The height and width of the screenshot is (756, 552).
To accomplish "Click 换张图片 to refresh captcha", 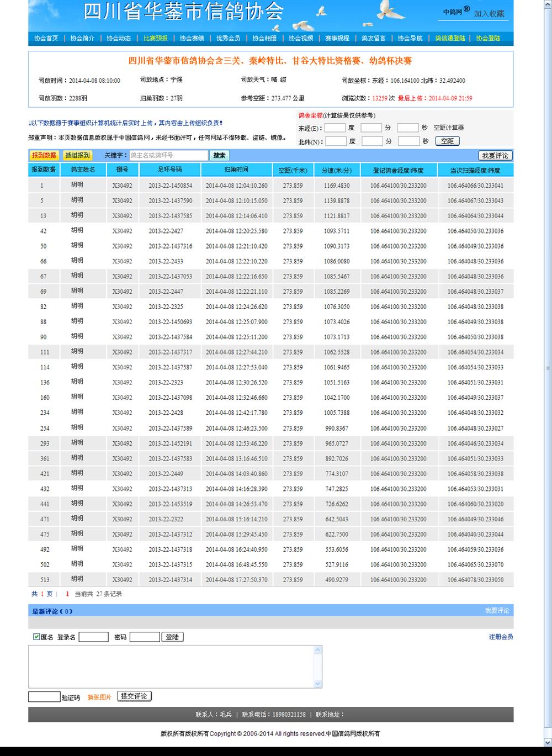I will pyautogui.click(x=99, y=697).
